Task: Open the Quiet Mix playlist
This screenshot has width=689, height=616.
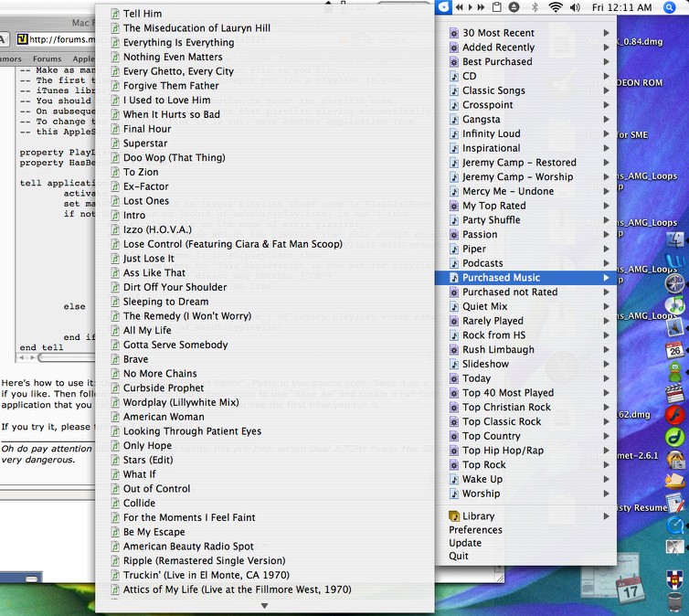Action: [526, 307]
